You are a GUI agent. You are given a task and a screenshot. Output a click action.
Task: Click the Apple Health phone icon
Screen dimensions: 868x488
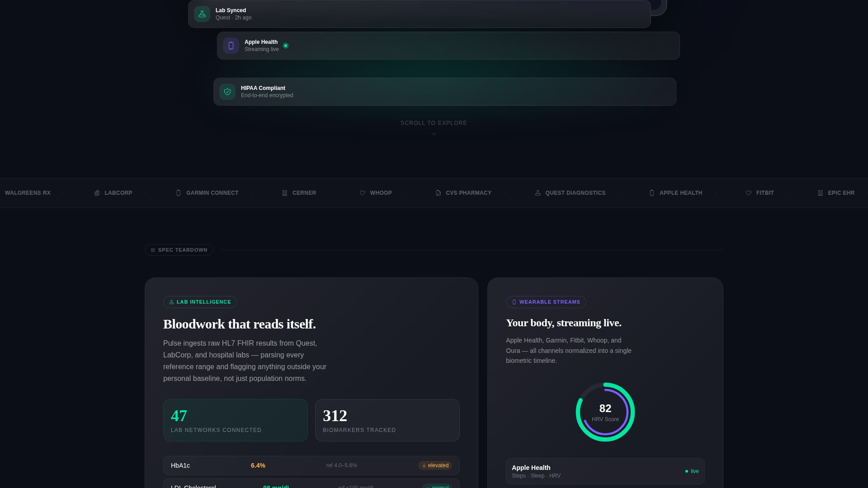click(231, 46)
